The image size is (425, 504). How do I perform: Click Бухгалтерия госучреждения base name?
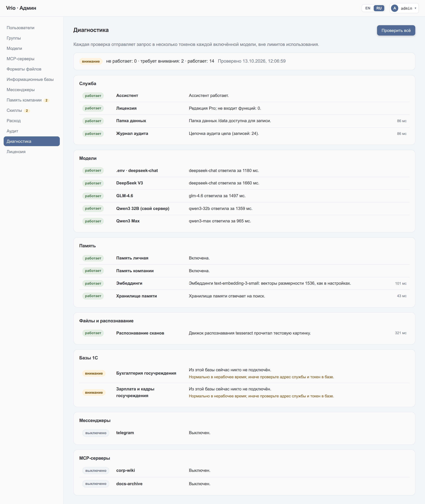coord(146,373)
